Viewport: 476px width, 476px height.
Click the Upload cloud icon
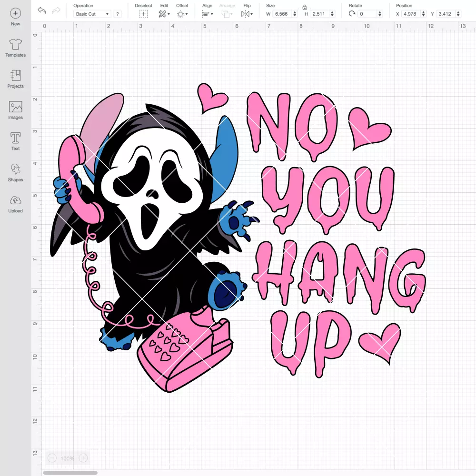click(16, 200)
